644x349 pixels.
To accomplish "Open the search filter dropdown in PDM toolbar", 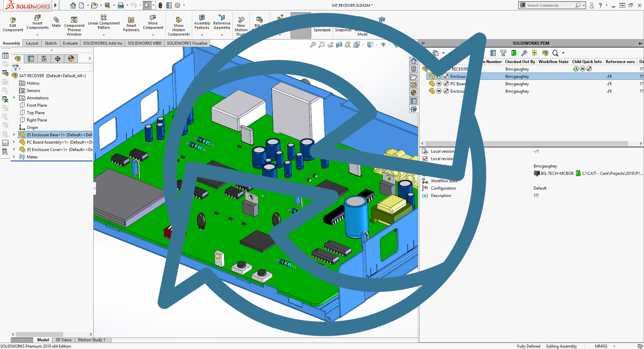I will 562,53.
